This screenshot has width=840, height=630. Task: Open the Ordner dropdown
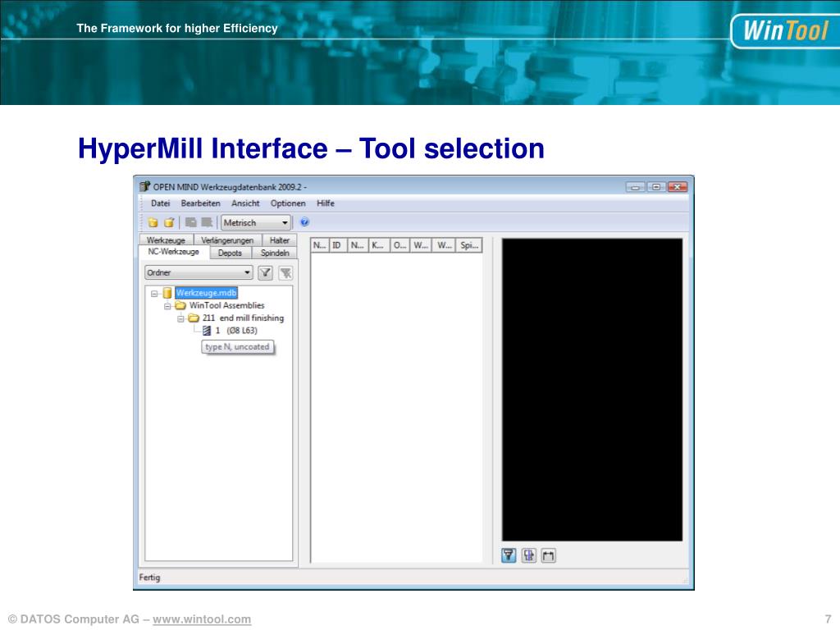coord(199,272)
